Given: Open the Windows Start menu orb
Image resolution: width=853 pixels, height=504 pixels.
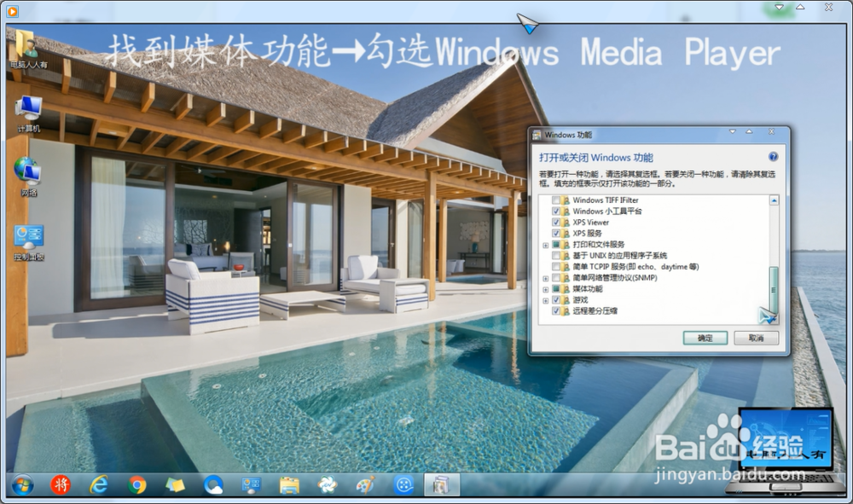Looking at the screenshot, I should tap(22, 484).
